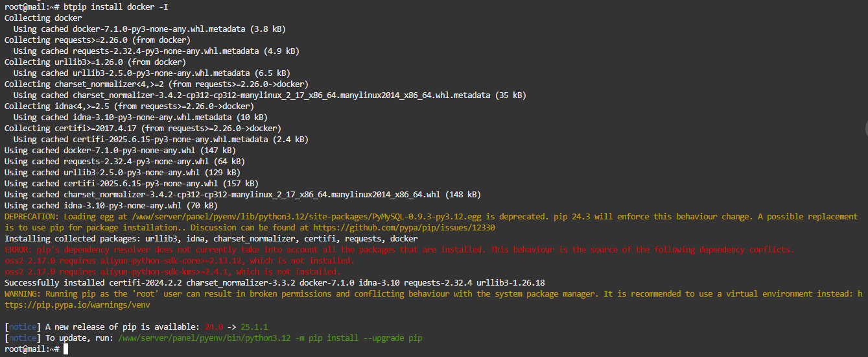Screen dimensions: 868x357
Task: Click the 'Installing collected packages' line
Action: click(x=211, y=239)
